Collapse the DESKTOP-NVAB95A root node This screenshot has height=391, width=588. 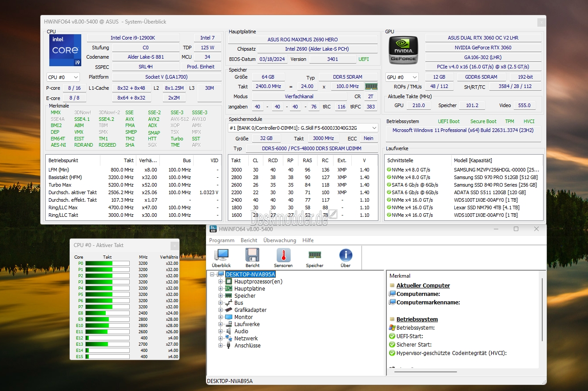(212, 275)
